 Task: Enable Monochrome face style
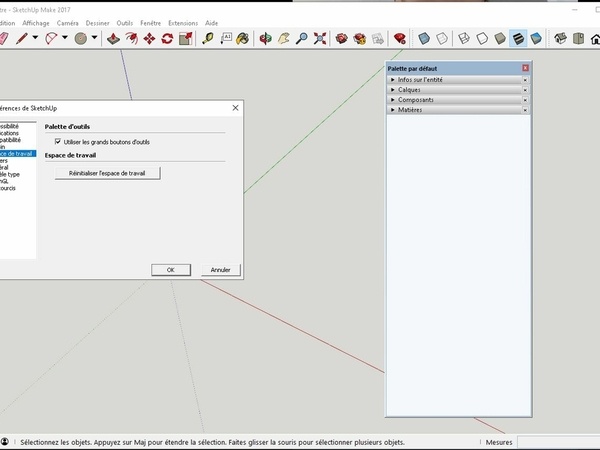coord(536,39)
